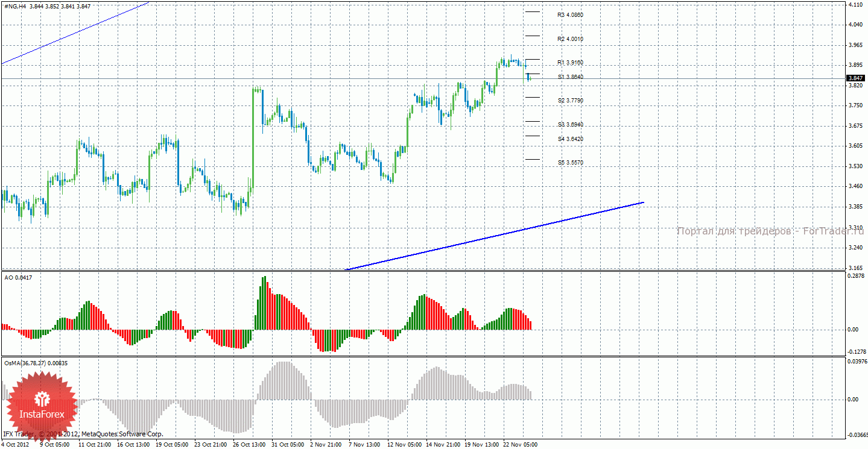
Task: Select the 3.385 price scale value
Action: [855, 207]
